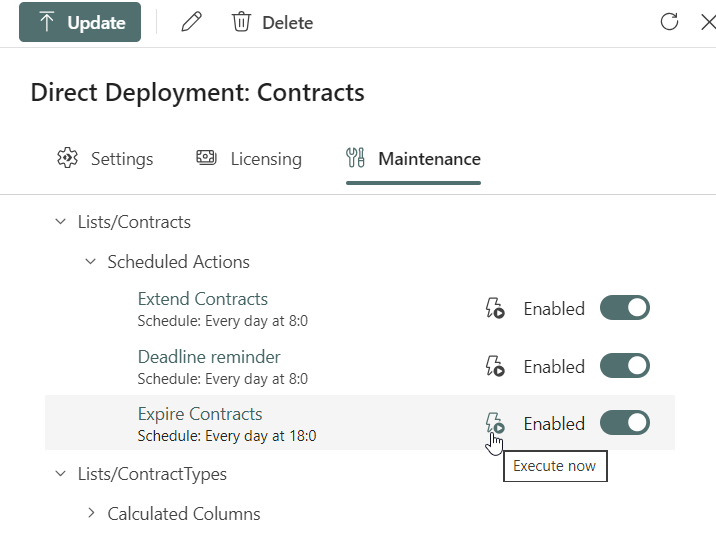Disable the Deadline reminder toggle
The width and height of the screenshot is (716, 552).
625,366
